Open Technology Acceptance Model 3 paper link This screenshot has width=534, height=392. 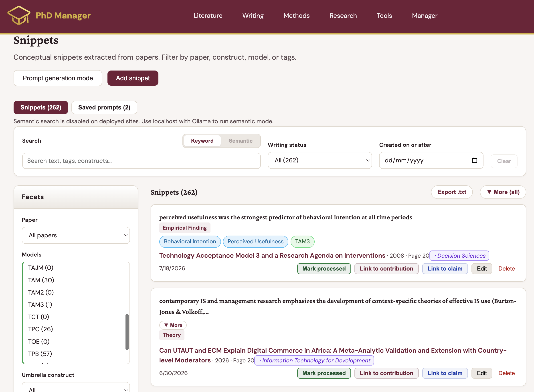point(272,256)
